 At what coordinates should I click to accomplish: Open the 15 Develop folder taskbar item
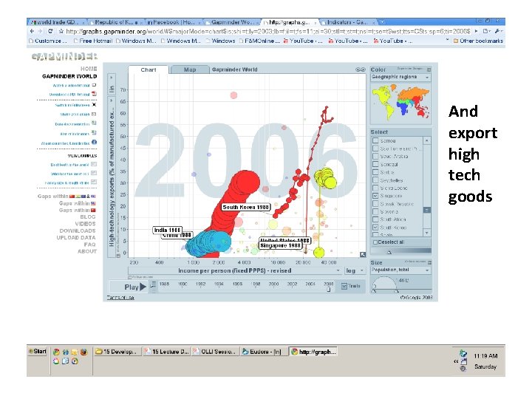click(117, 352)
